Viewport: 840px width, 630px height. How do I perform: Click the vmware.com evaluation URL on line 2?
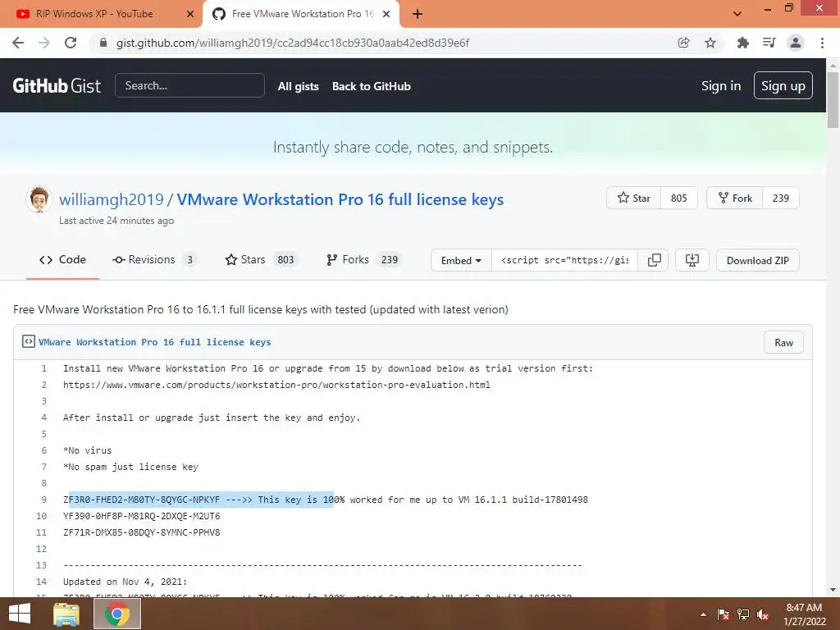tap(276, 386)
